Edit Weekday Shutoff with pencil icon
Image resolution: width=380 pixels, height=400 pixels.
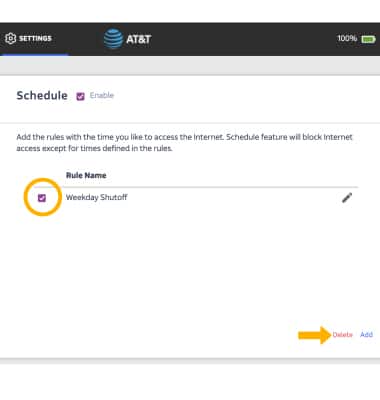pyautogui.click(x=347, y=198)
